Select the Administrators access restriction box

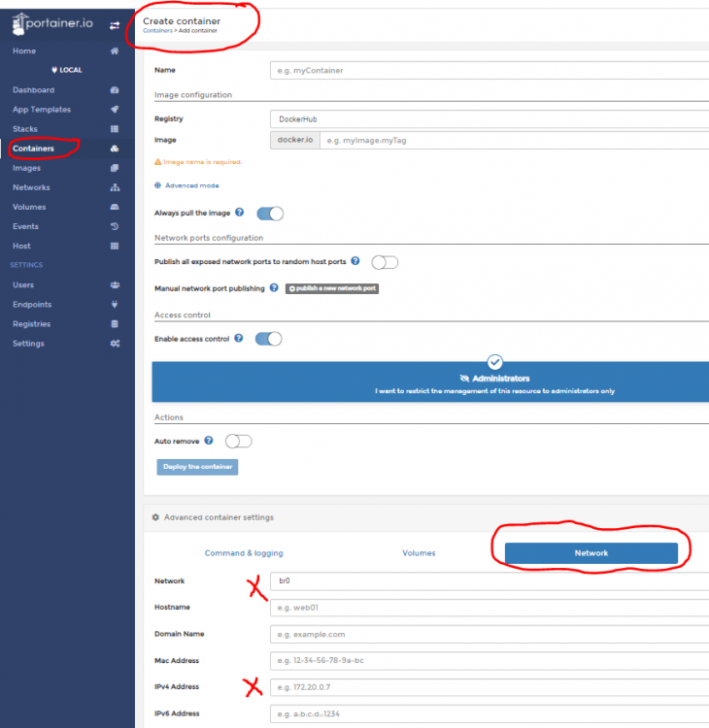430,382
